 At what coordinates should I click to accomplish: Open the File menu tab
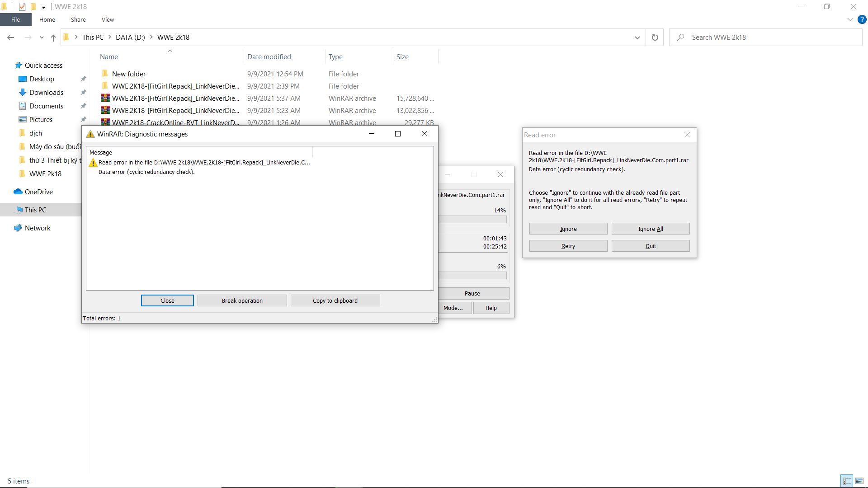pos(15,19)
